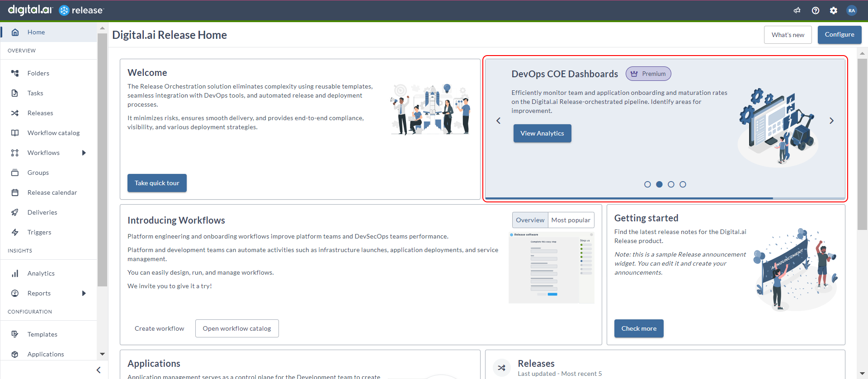Screen dimensions: 868x379
Task: Click the sidebar vertical scrollbar thumb
Action: (x=103, y=159)
